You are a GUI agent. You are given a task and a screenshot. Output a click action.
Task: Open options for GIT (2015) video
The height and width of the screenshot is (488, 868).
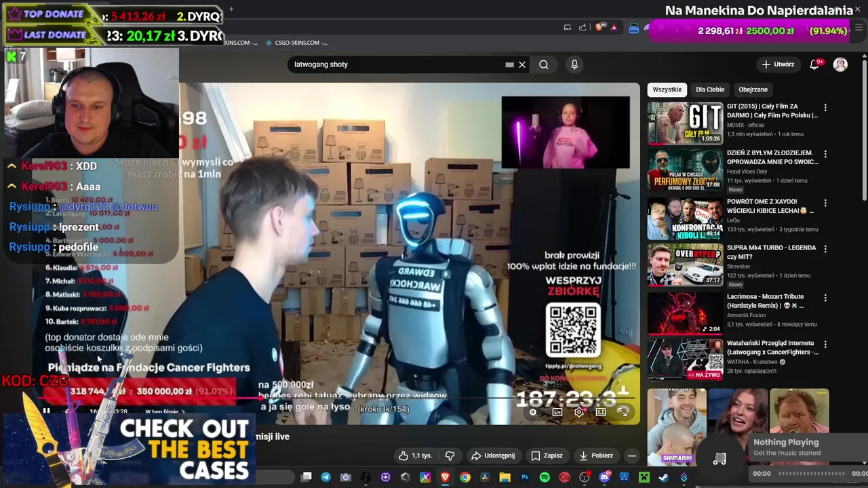click(825, 108)
